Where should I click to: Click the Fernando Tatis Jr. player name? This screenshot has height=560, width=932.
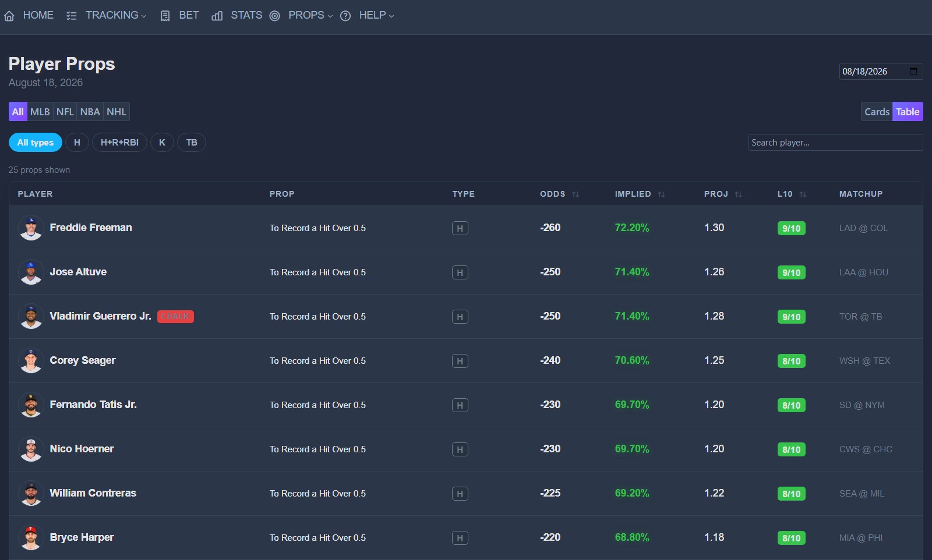(93, 405)
